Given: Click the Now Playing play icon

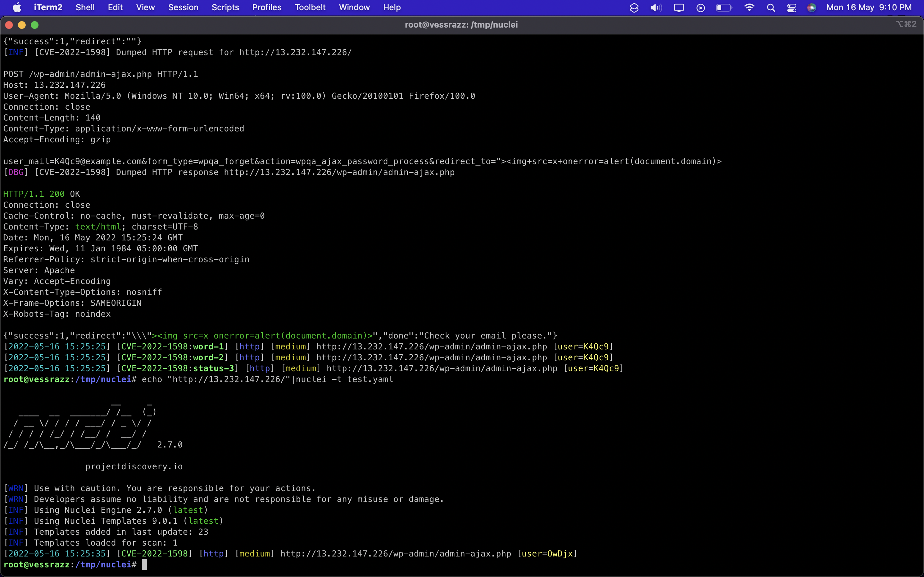Looking at the screenshot, I should click(700, 8).
